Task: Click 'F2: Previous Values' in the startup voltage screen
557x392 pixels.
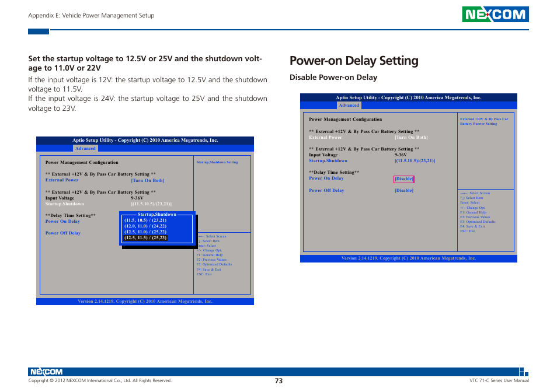Action: [x=211, y=260]
